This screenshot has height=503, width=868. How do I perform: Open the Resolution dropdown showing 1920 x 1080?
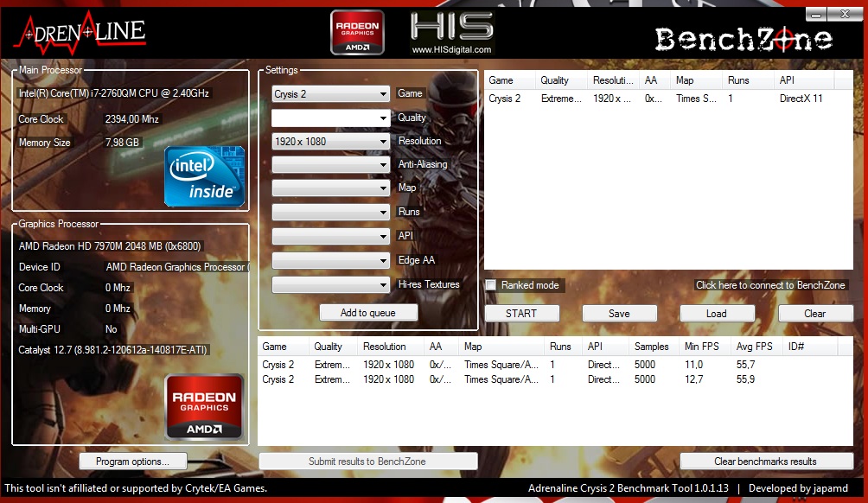(330, 142)
